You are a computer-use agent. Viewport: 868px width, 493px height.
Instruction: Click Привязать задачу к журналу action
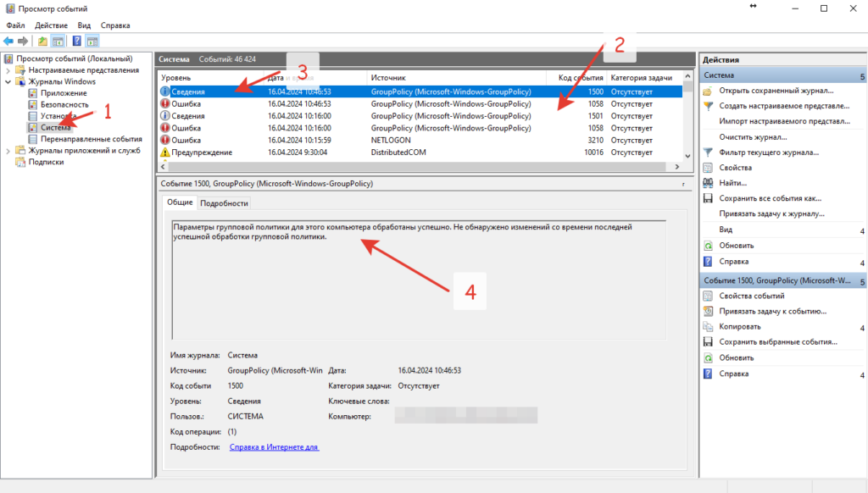pos(771,213)
